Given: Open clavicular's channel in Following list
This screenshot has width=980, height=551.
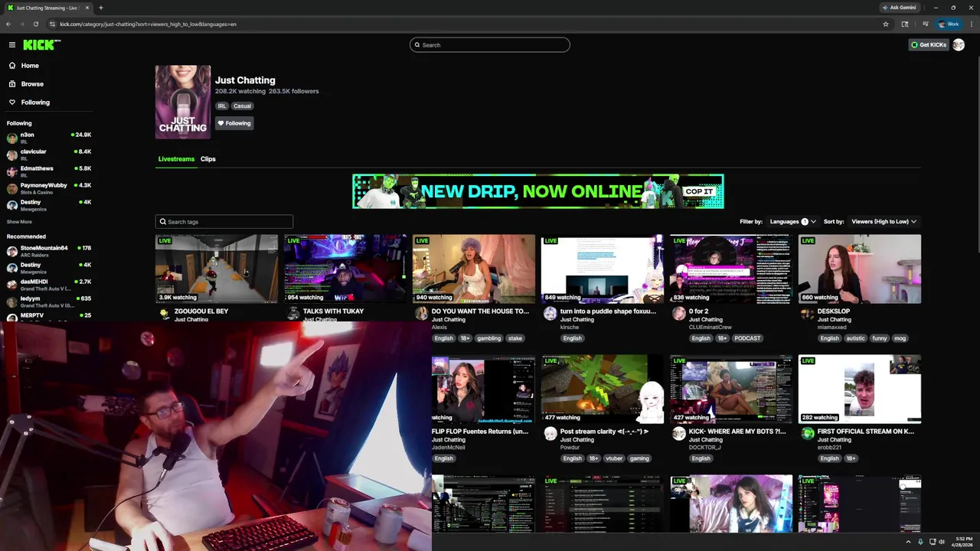Looking at the screenshot, I should point(49,154).
